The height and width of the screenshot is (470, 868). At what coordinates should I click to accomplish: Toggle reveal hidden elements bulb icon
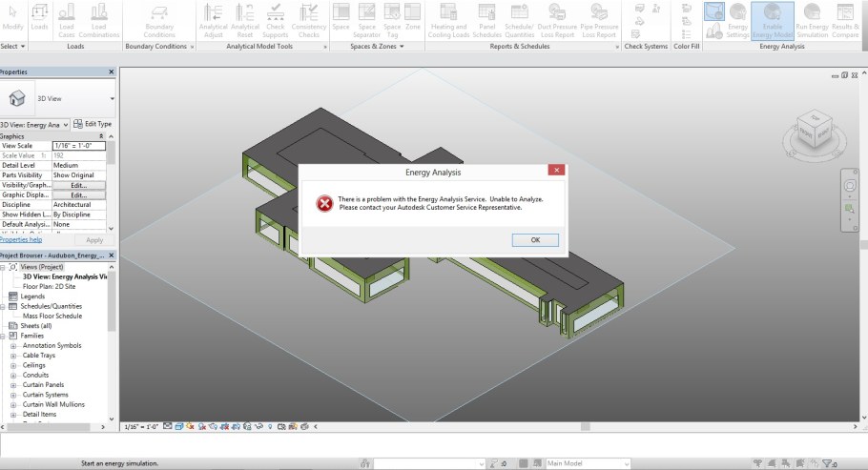tap(270, 427)
